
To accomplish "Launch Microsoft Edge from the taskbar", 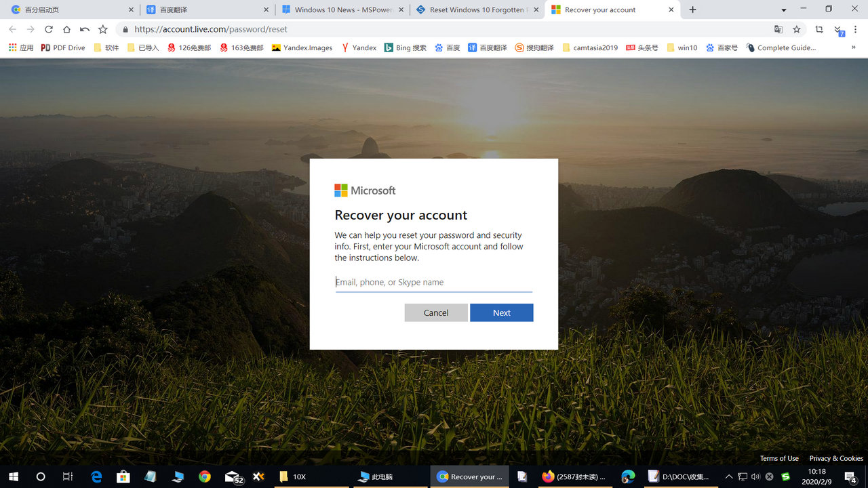I will pos(96,476).
